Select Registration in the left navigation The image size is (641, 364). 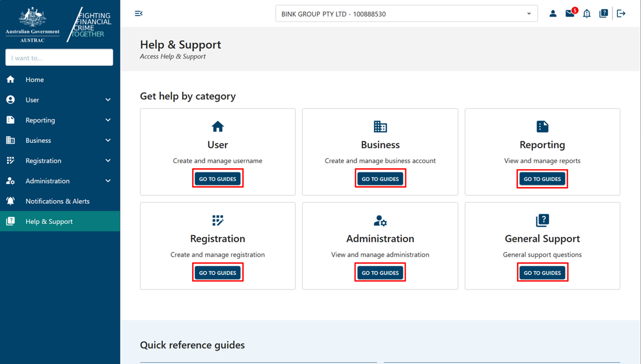point(44,160)
